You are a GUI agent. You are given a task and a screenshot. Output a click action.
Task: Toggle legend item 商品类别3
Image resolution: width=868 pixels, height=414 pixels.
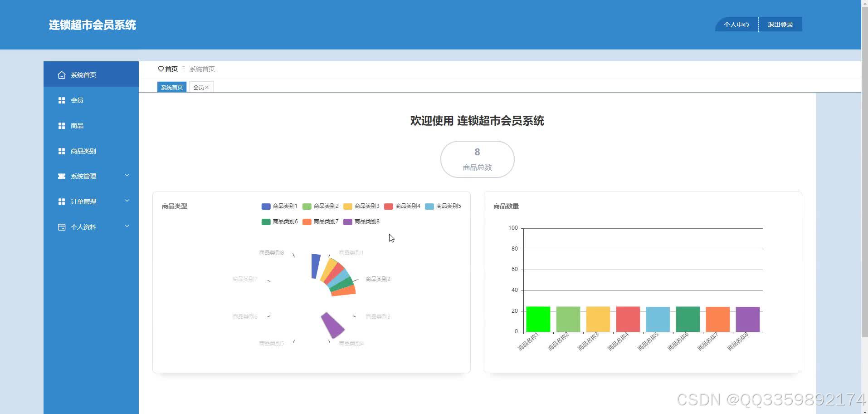(x=361, y=206)
